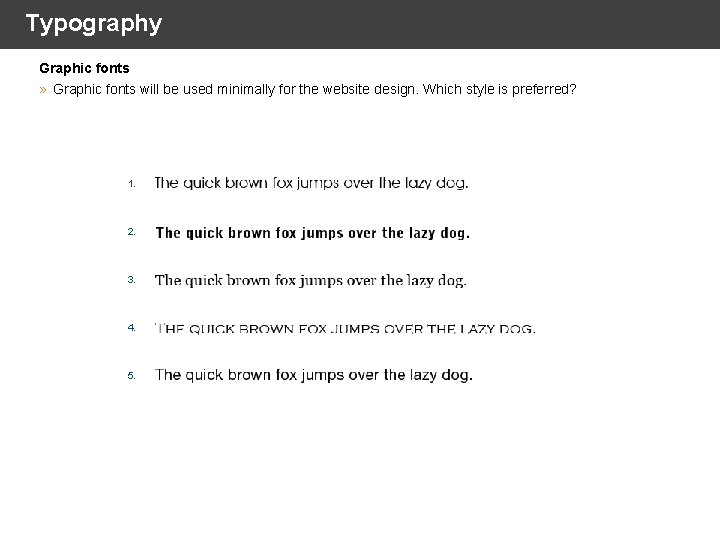Select list number 4 marker
Viewport: 720px width, 540px height.
[132, 327]
